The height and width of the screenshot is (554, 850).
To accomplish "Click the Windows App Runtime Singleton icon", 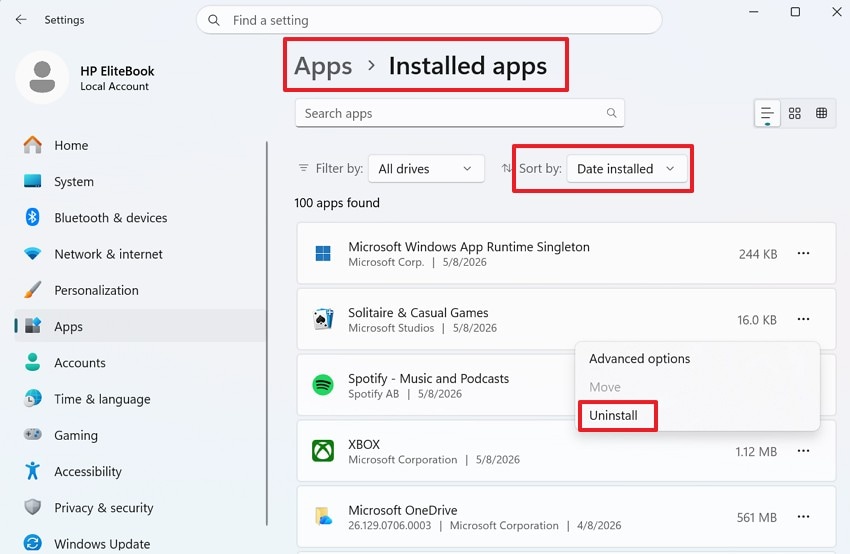I will pyautogui.click(x=323, y=253).
